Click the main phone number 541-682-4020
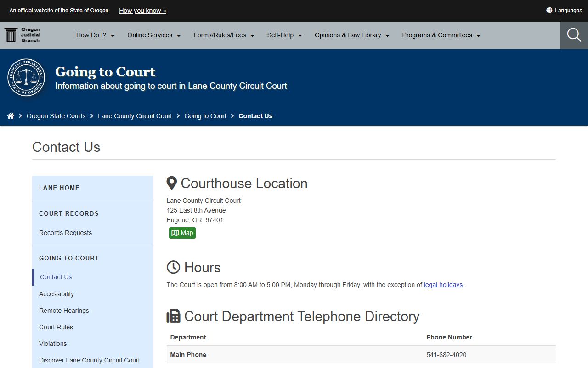 [447, 355]
